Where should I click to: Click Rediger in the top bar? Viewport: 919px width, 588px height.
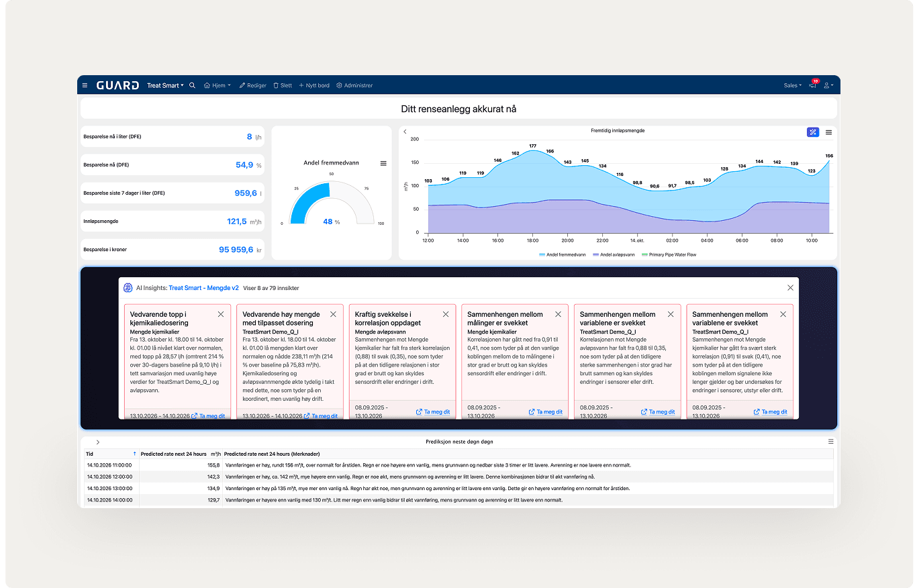click(x=253, y=85)
